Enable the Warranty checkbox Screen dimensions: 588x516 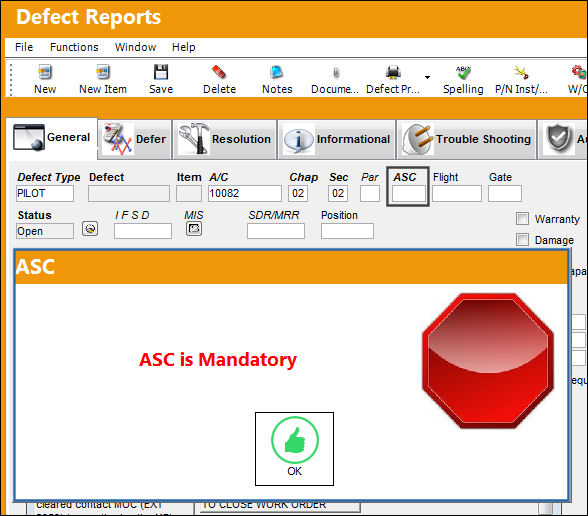(522, 219)
